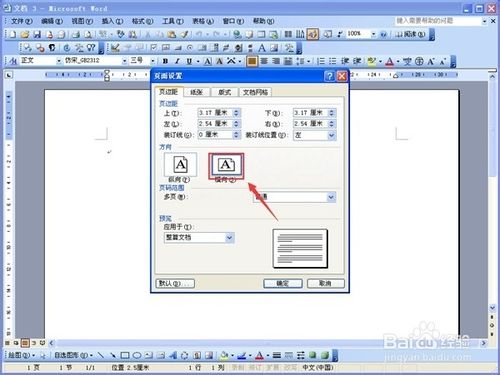This screenshot has height=375, width=500.
Task: Click the Paste clipboard icon
Action: [172, 34]
